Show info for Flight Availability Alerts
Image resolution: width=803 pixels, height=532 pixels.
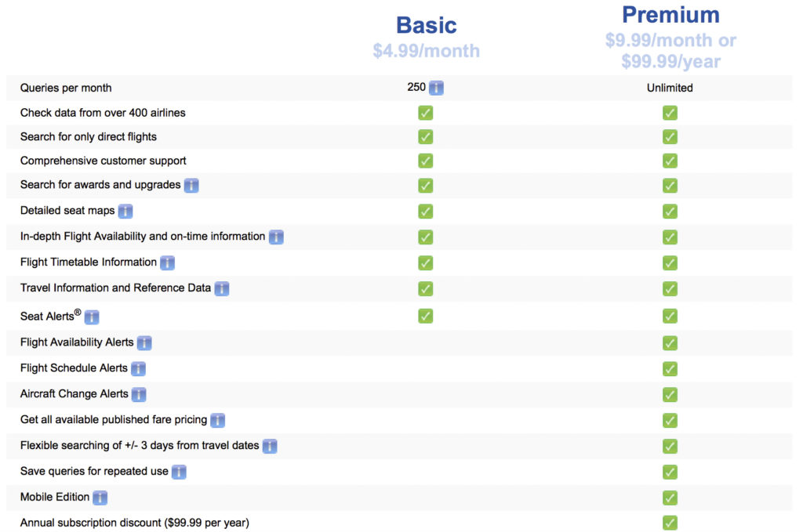point(144,342)
